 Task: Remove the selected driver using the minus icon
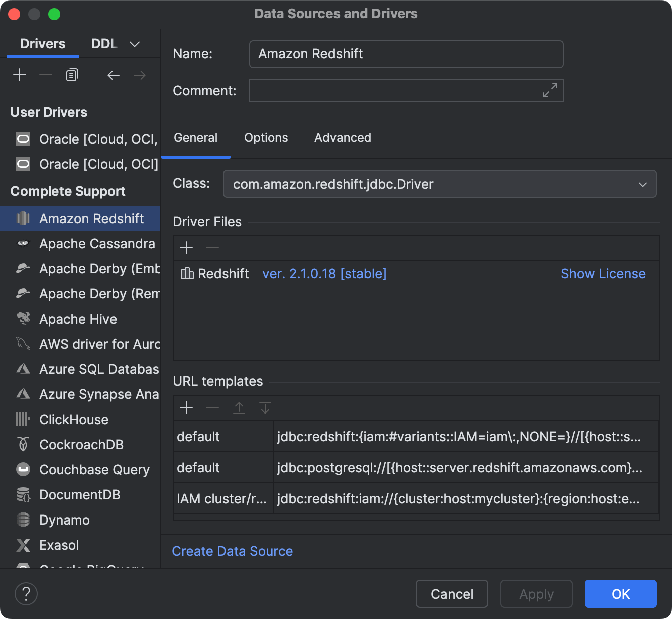pyautogui.click(x=45, y=74)
